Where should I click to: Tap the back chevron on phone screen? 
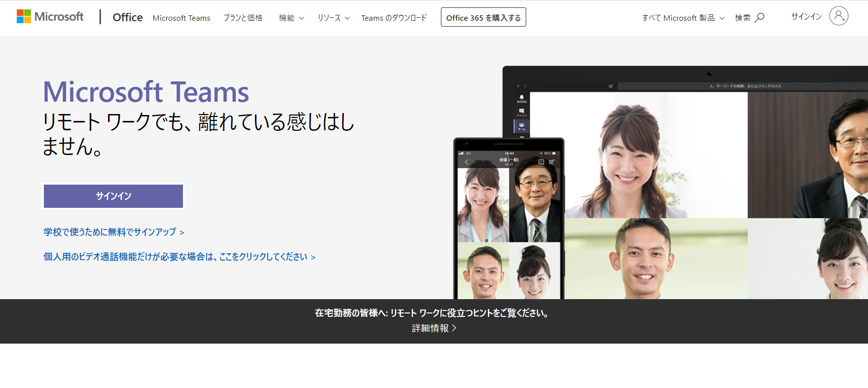coord(467,162)
